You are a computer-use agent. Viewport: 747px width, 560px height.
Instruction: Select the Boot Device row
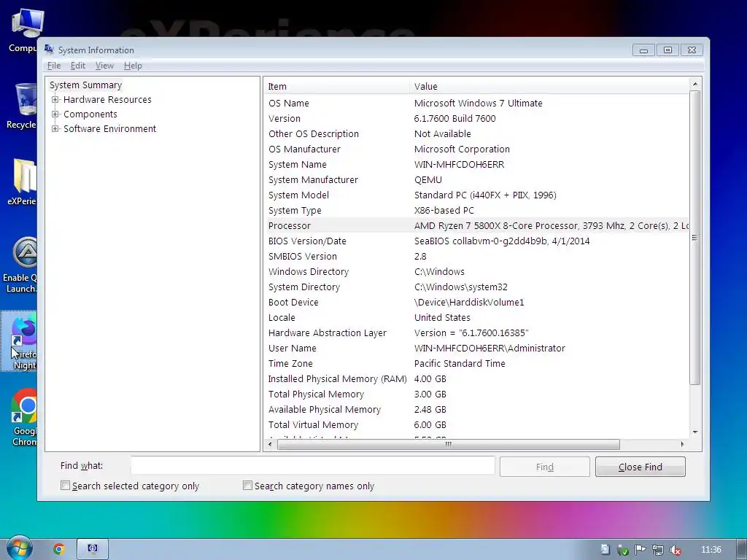click(x=476, y=302)
